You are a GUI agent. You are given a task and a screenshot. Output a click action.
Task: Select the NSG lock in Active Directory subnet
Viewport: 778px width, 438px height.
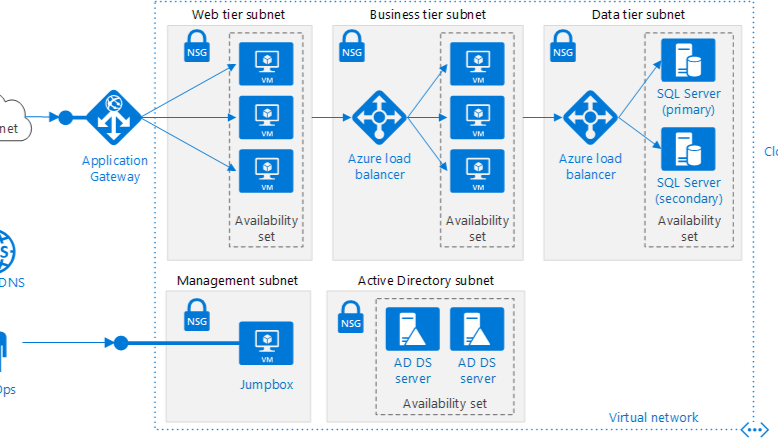pos(351,316)
